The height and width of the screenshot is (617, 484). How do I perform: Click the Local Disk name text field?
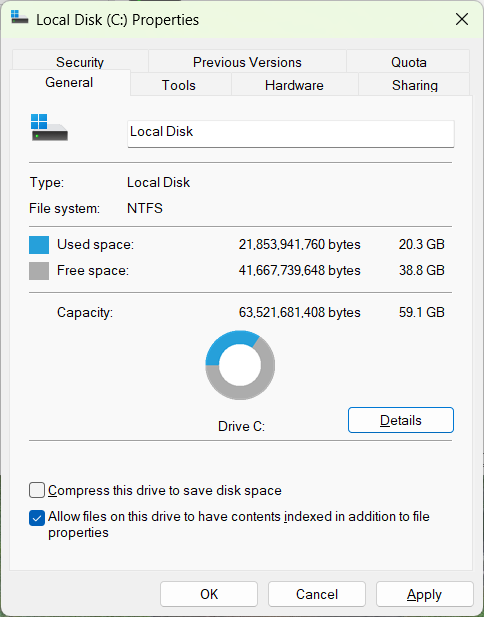tap(291, 134)
